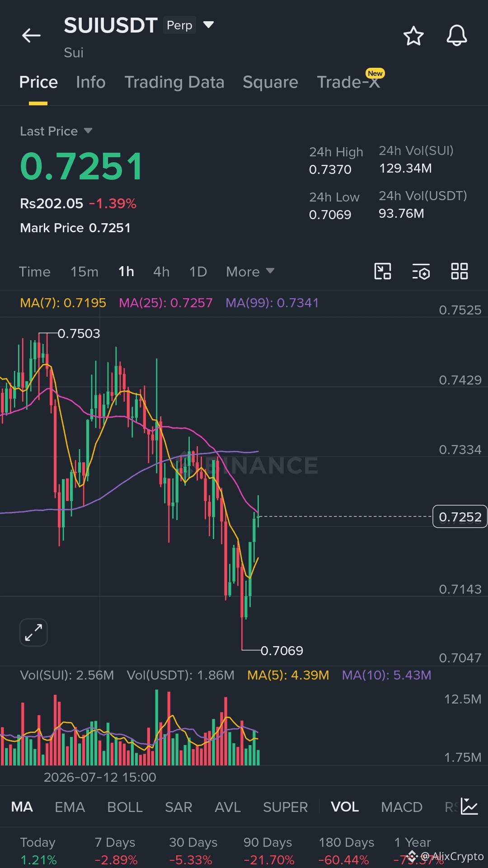Toggle the MA indicator
Image resolution: width=488 pixels, height=868 pixels.
click(22, 807)
